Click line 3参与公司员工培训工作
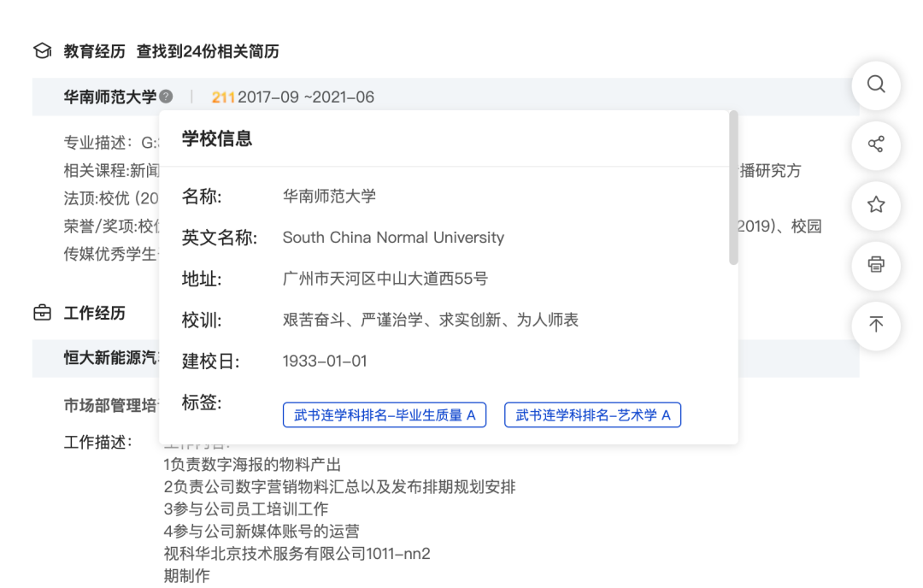 (x=245, y=509)
